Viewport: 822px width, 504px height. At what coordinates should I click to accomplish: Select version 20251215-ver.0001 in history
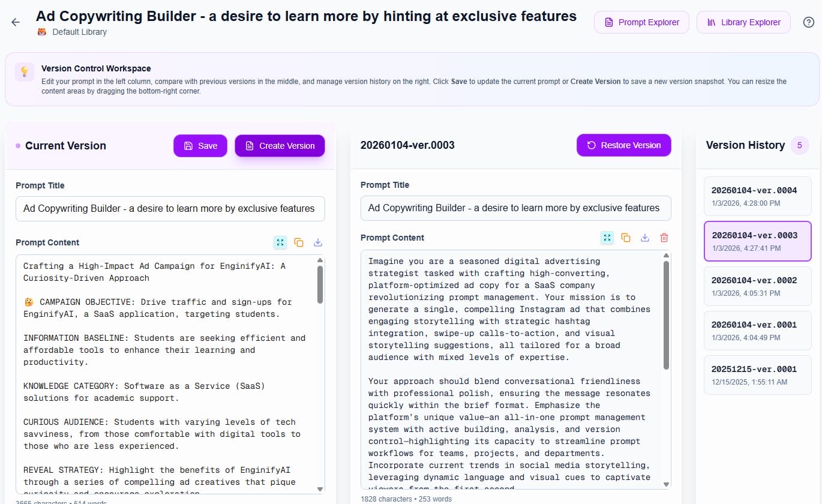coord(757,374)
